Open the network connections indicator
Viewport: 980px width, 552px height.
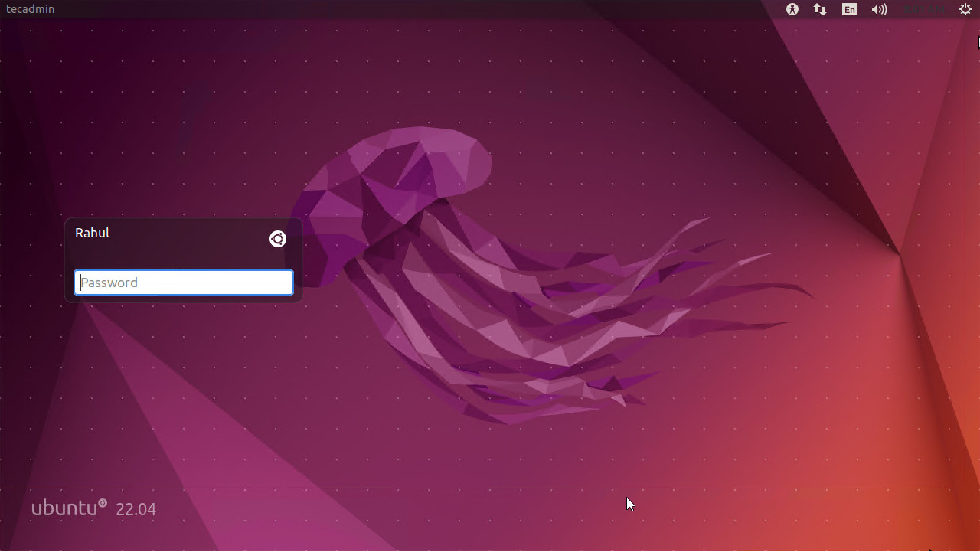(820, 9)
